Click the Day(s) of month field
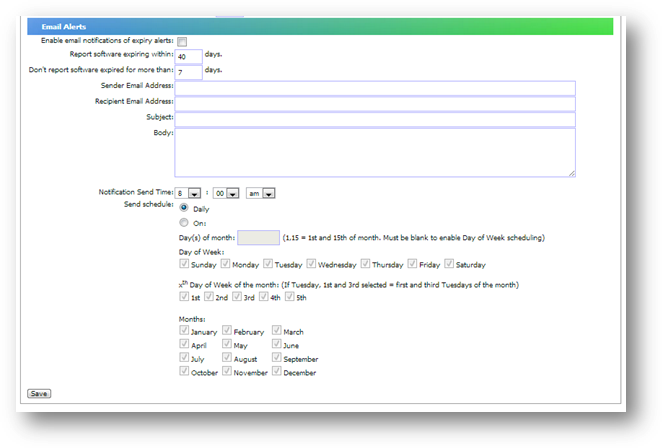The image size is (662, 448). [258, 237]
